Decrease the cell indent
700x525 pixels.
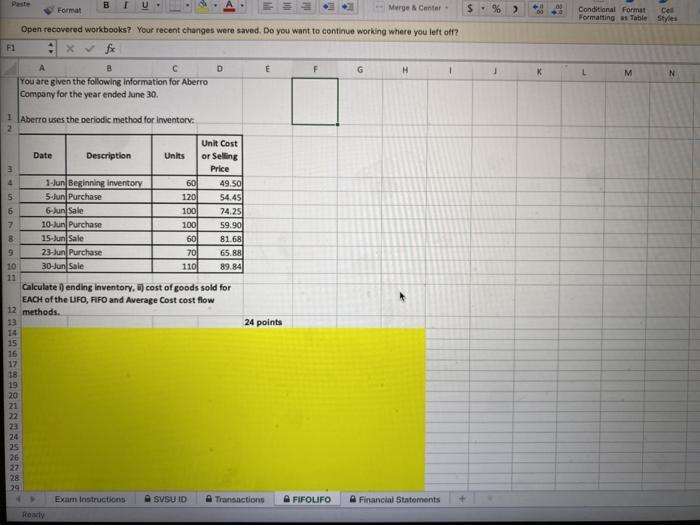[329, 7]
